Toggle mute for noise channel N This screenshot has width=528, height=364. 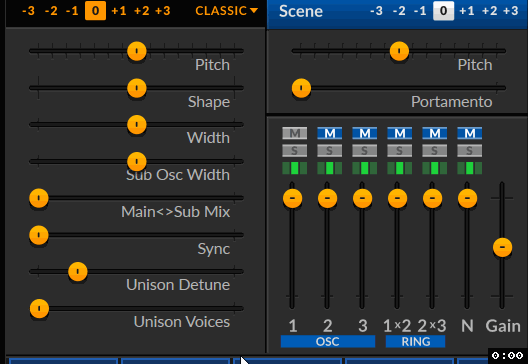coord(470,133)
